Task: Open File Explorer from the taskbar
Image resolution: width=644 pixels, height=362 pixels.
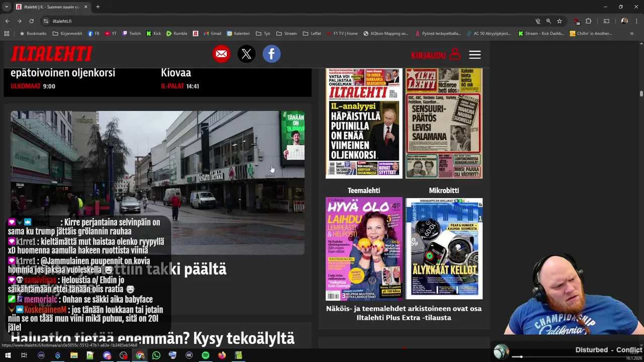Action: [73, 355]
